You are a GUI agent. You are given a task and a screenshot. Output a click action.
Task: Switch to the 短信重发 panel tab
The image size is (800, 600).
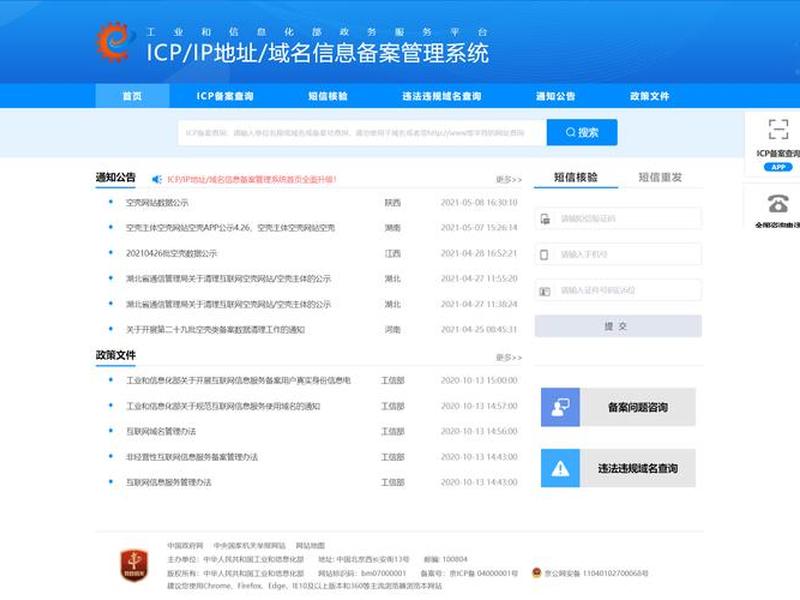(x=660, y=177)
